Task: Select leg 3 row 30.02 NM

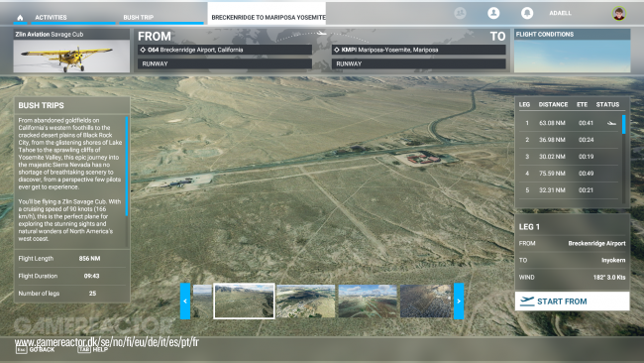Action: coord(569,157)
